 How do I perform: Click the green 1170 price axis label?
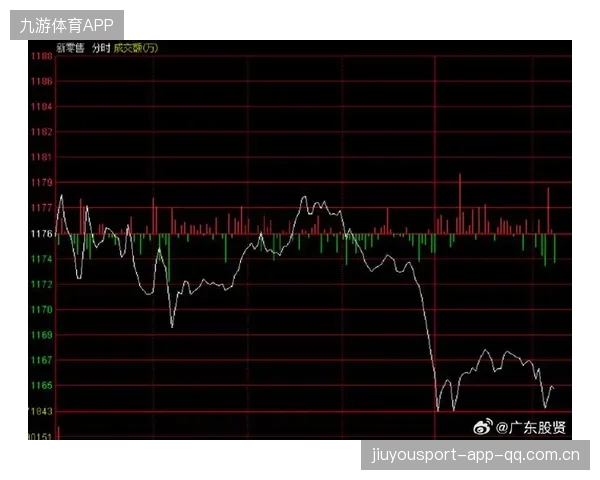[x=41, y=310]
